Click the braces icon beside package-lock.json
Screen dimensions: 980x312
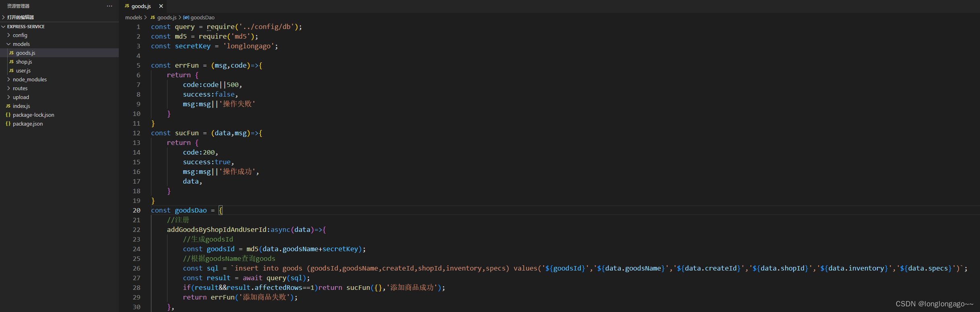(8, 115)
